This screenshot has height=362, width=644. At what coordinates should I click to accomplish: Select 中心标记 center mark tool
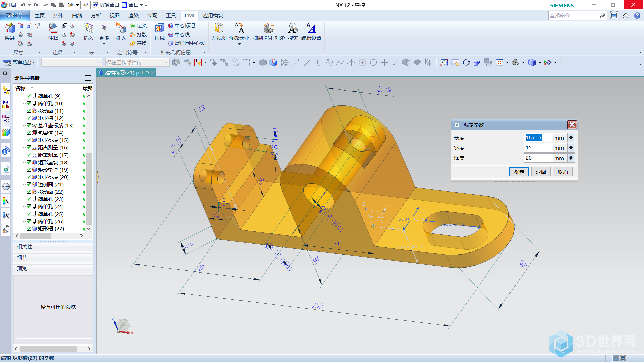(181, 26)
